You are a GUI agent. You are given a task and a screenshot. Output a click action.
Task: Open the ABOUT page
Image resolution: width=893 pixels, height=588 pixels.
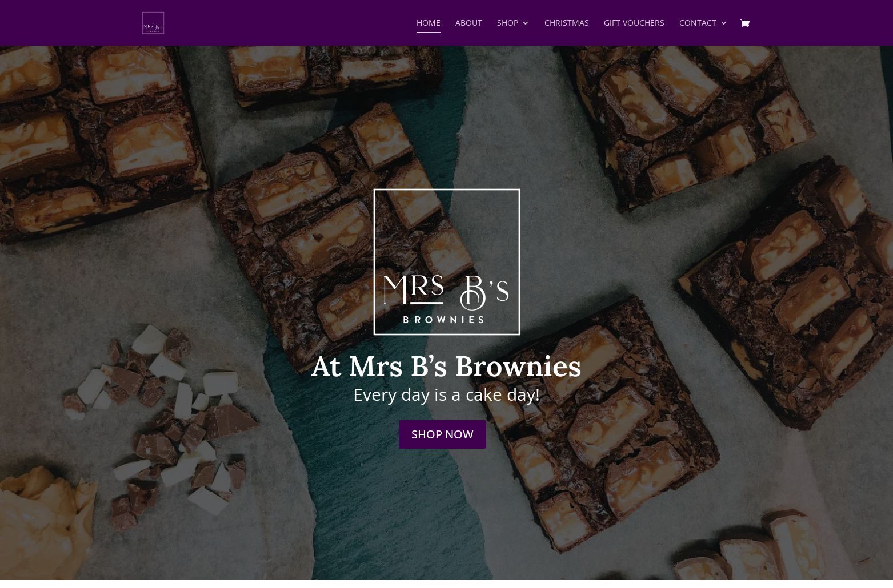pos(468,23)
